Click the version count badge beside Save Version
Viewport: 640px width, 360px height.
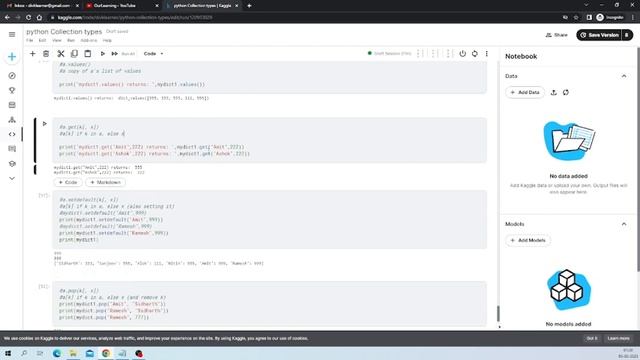click(x=627, y=35)
